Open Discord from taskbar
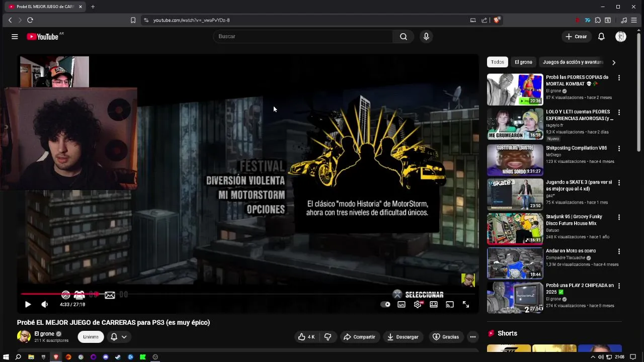The width and height of the screenshot is (644, 362). coord(106,357)
